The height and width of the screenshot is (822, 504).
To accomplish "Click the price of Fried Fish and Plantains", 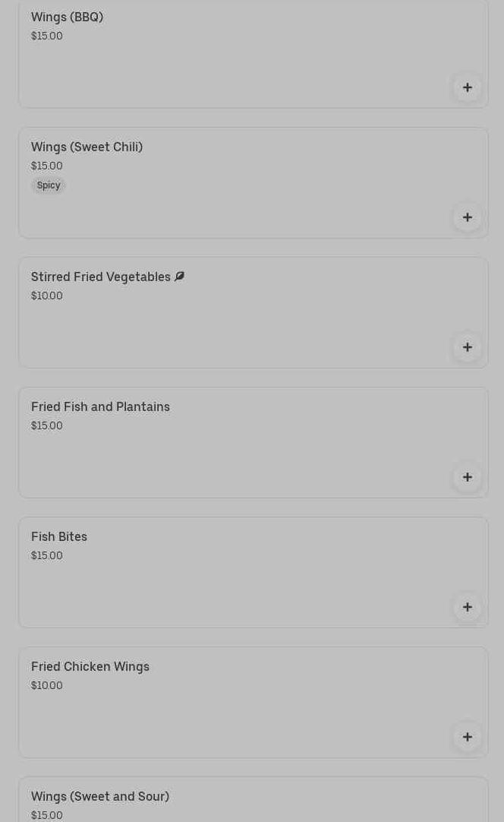I will 47,425.
